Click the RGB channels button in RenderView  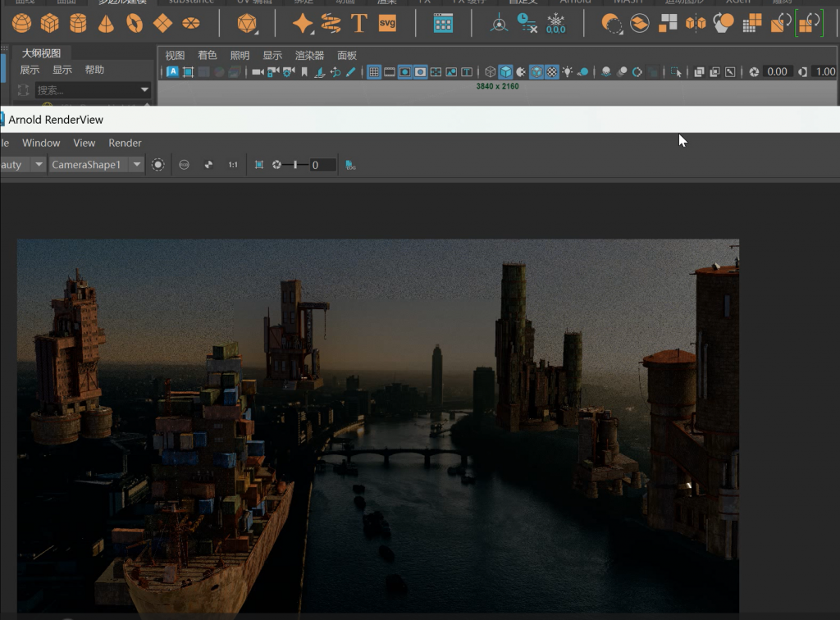pos(184,165)
